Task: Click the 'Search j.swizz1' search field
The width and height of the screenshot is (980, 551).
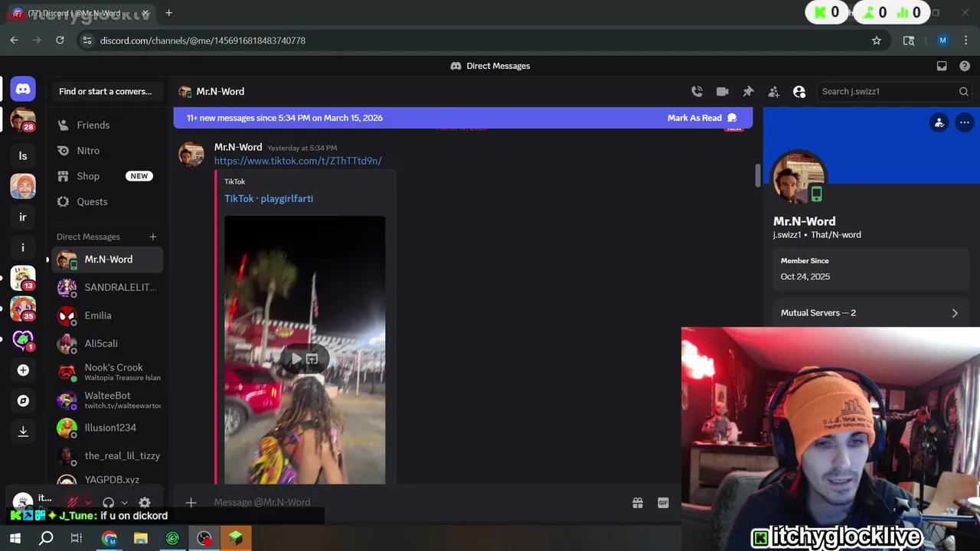Action: pyautogui.click(x=894, y=91)
